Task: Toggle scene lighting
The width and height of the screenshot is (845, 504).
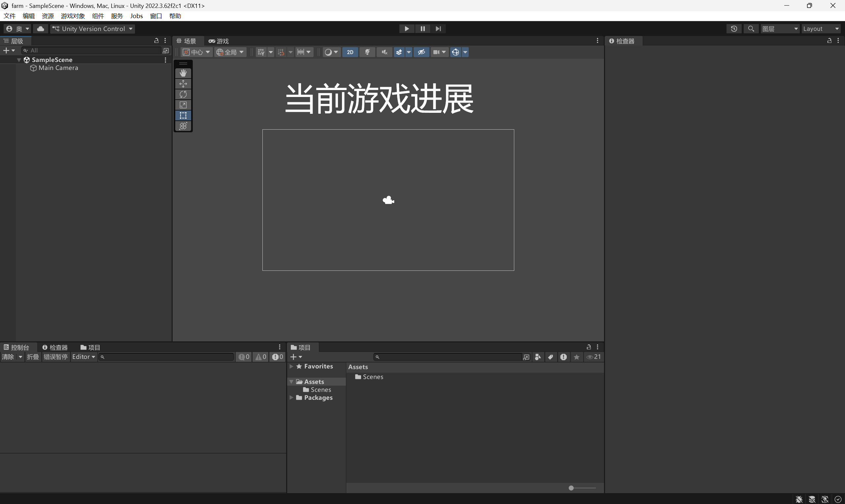Action: point(367,52)
